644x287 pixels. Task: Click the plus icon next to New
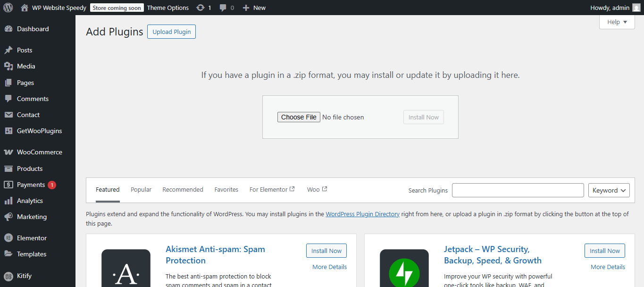tap(246, 8)
